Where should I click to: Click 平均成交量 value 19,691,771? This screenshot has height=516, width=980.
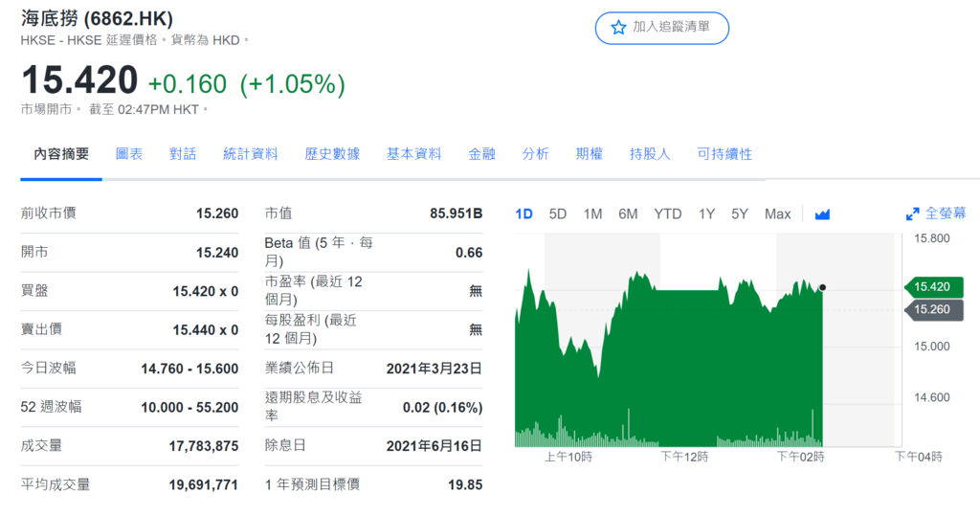[203, 484]
